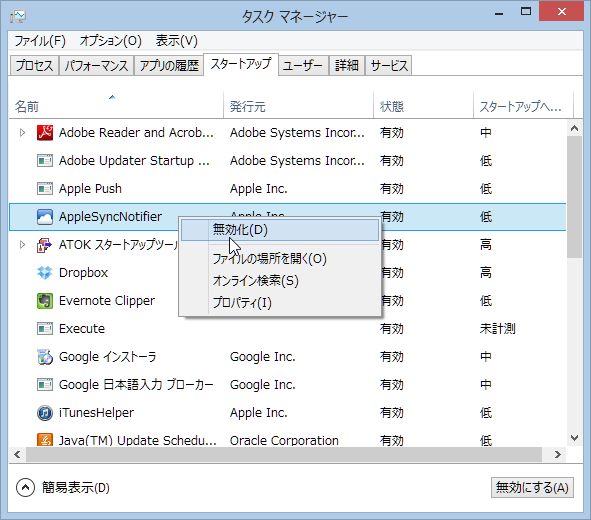Image resolution: width=591 pixels, height=520 pixels.
Task: Click the AppleSyncNotifier cloud icon
Action: pos(45,217)
